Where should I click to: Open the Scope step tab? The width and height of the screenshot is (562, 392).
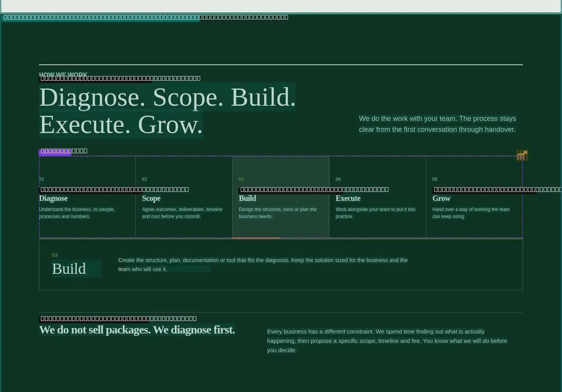point(184,197)
